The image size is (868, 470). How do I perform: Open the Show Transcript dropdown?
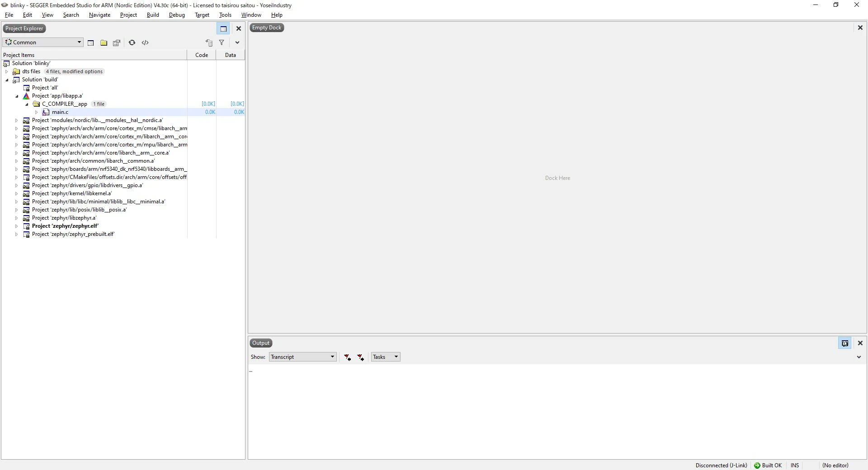pos(303,357)
